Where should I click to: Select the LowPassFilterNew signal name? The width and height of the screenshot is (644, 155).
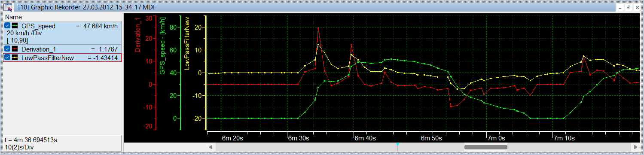[x=48, y=58]
